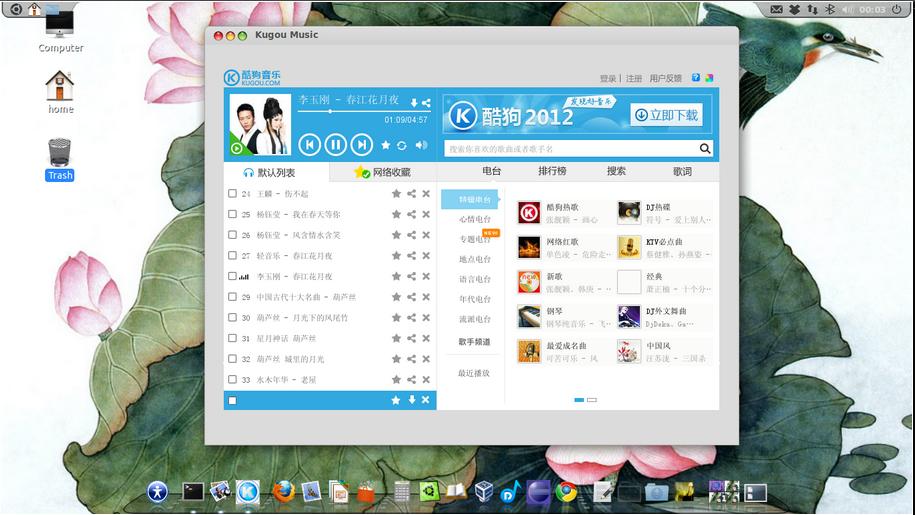The width and height of the screenshot is (915, 515).
Task: Open the 网络红歌 flame station thumbnail
Action: 529,247
